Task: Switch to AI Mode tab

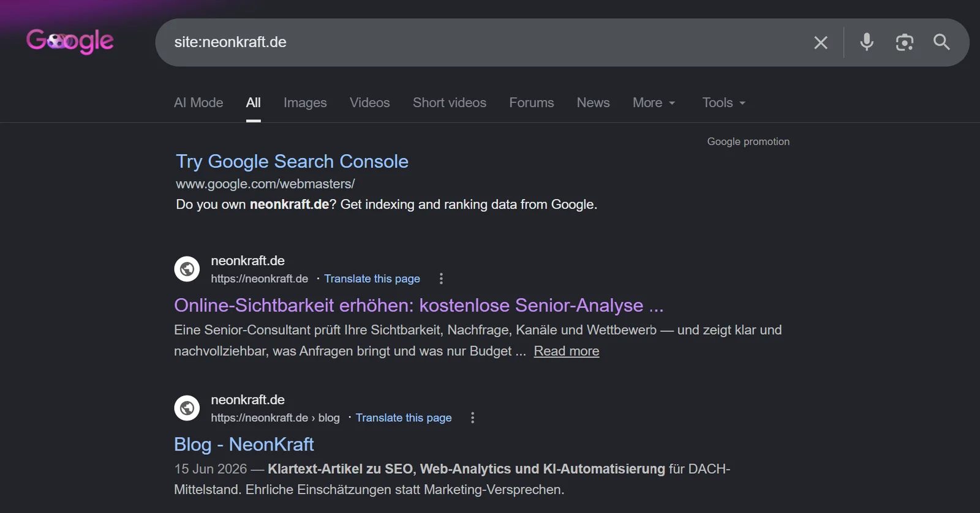Action: [x=198, y=103]
